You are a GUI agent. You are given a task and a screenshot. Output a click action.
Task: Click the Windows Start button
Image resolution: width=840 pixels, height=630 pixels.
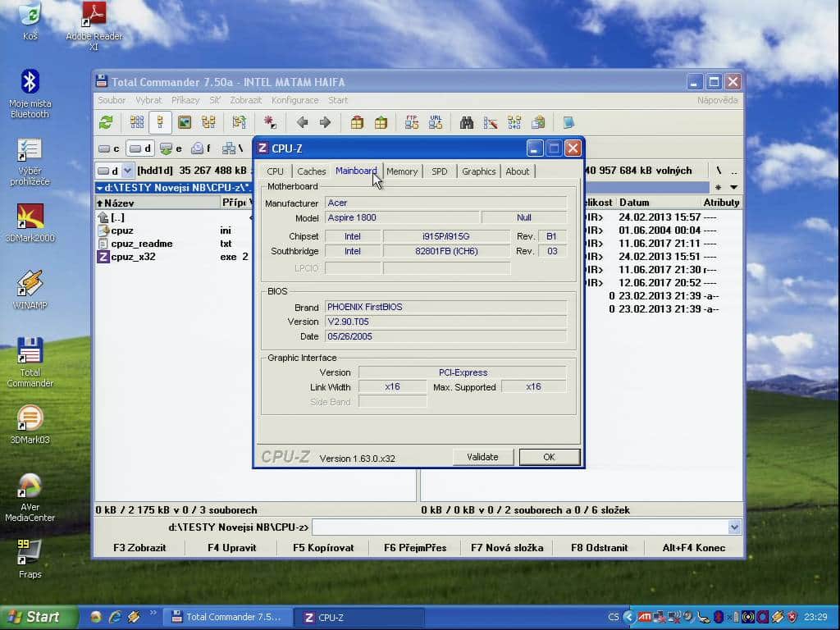click(39, 617)
